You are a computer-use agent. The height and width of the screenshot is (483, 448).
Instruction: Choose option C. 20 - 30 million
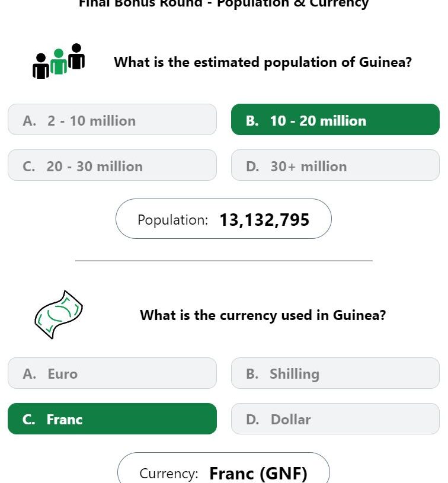click(112, 165)
